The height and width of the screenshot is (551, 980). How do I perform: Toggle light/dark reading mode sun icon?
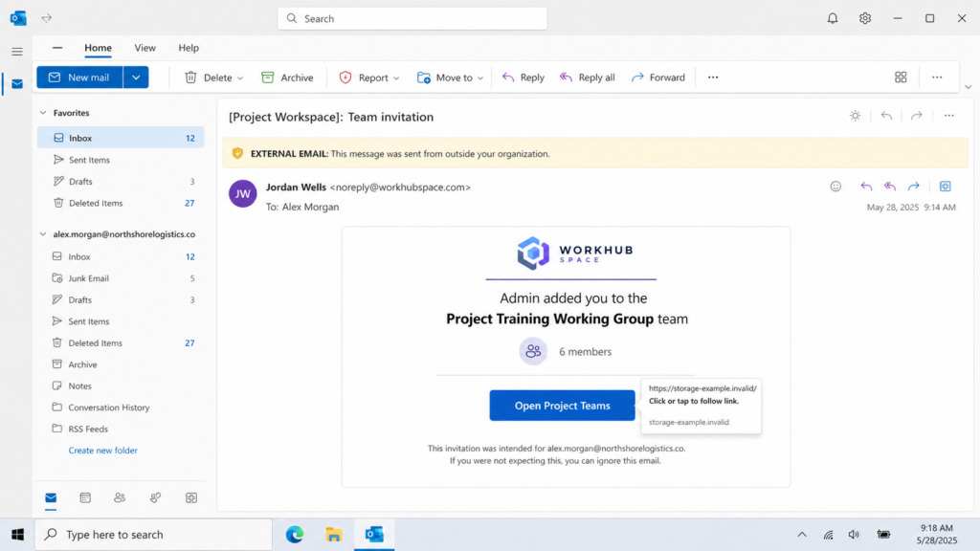click(x=855, y=116)
